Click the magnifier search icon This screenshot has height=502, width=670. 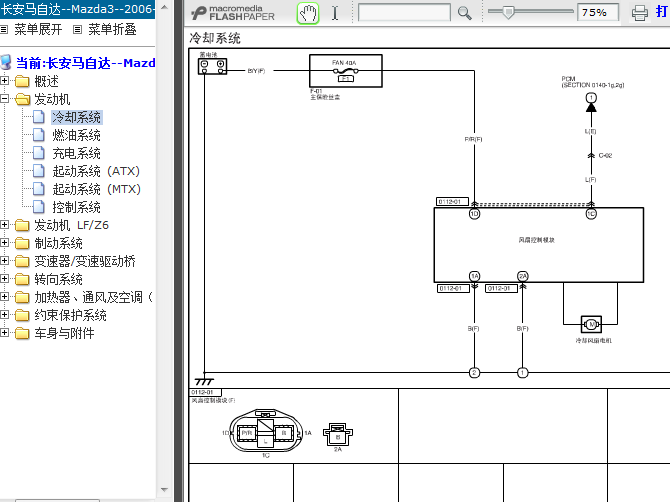point(464,13)
